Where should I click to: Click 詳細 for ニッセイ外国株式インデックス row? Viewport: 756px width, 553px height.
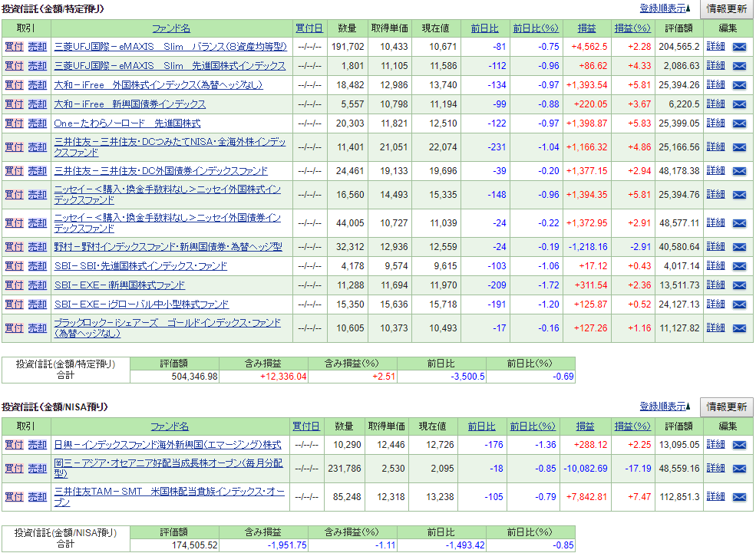[x=715, y=194]
